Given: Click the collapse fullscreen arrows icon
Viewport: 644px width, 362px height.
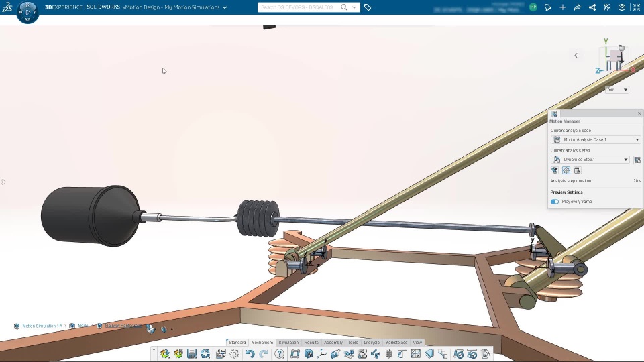Looking at the screenshot, I should point(637,7).
